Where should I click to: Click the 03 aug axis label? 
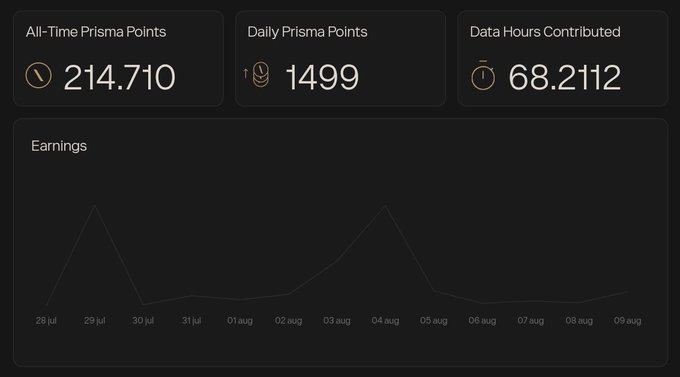click(337, 321)
